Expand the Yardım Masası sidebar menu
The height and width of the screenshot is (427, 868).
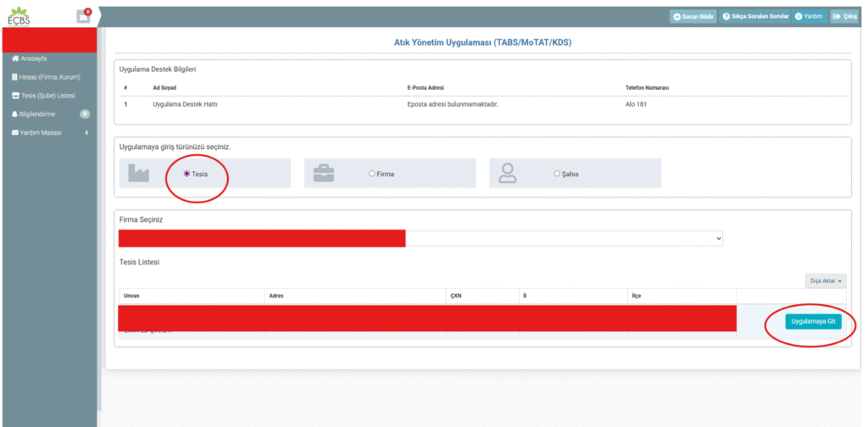(x=49, y=132)
